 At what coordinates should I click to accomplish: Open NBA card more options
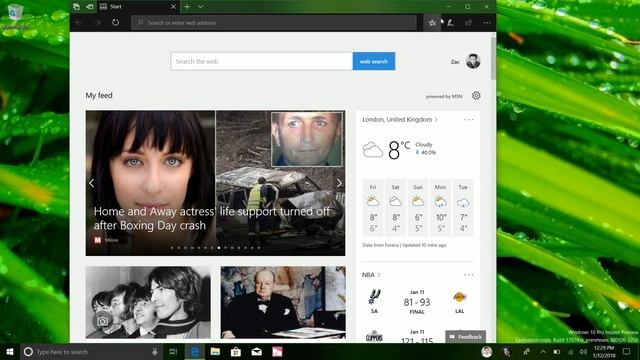point(469,275)
